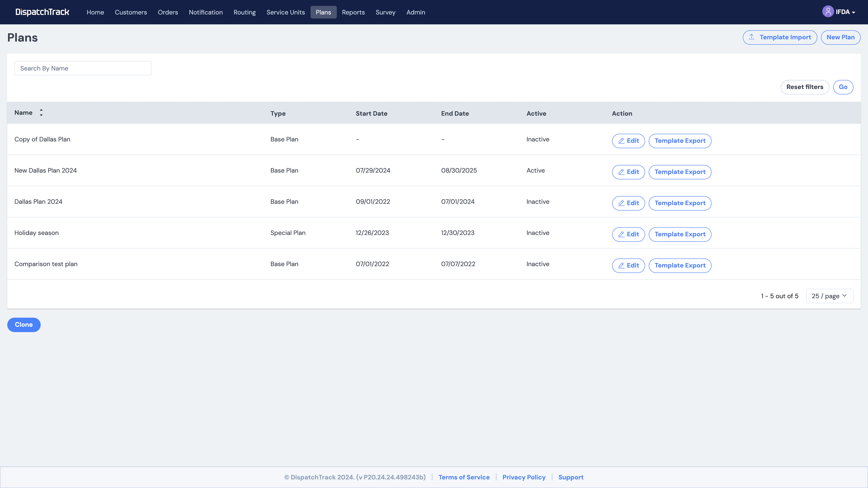Click the edit pencil for Copy of Dallas Plan
The height and width of the screenshot is (488, 868).
click(x=622, y=141)
